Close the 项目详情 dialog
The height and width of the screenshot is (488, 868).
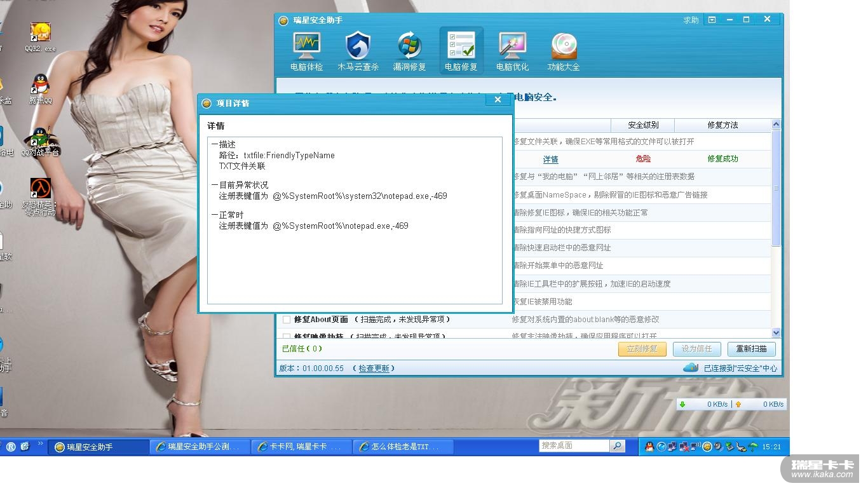click(498, 100)
